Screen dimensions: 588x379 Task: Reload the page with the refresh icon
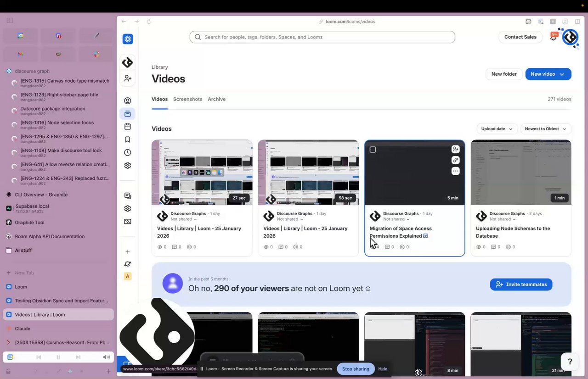[149, 22]
